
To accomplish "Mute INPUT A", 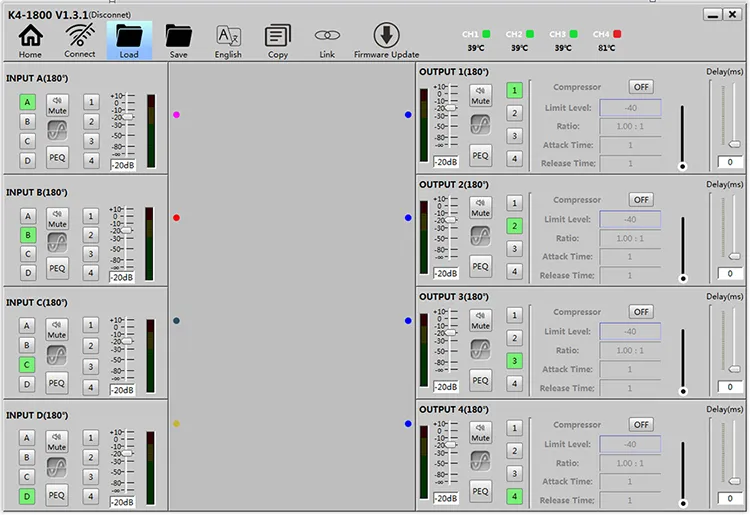I will 57,105.
